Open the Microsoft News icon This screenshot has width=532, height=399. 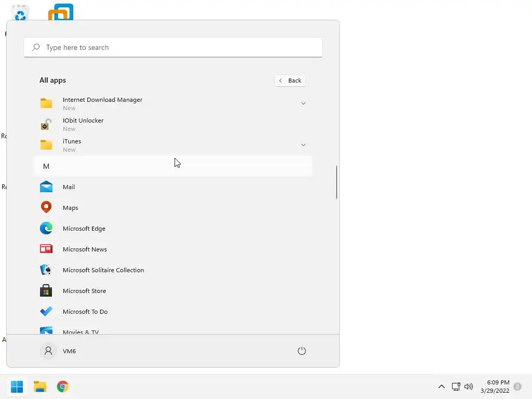pos(46,249)
